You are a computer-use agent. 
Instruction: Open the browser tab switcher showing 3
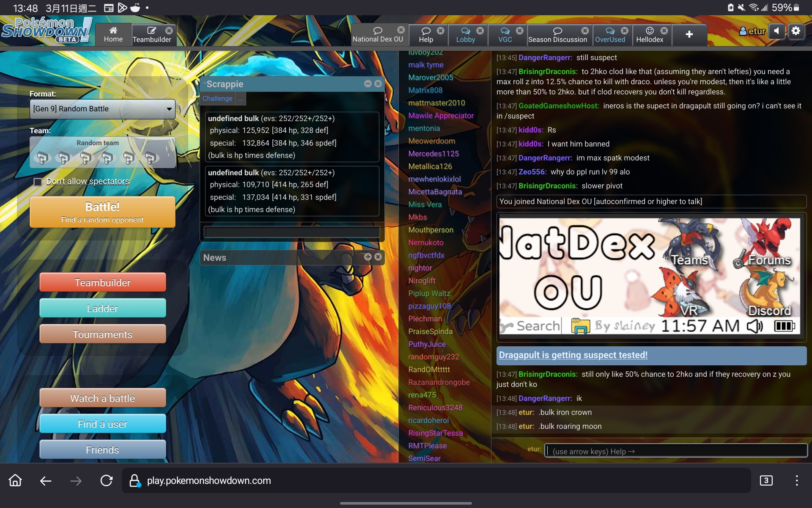(x=766, y=480)
